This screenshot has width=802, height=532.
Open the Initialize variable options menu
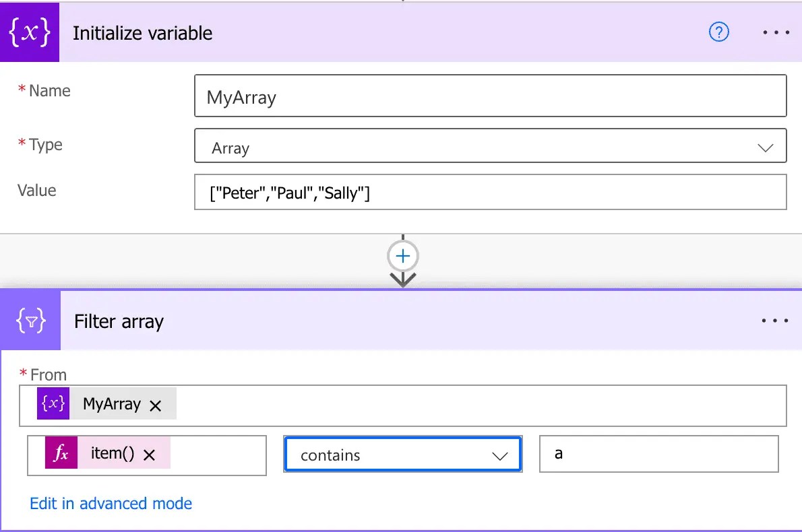pos(775,31)
